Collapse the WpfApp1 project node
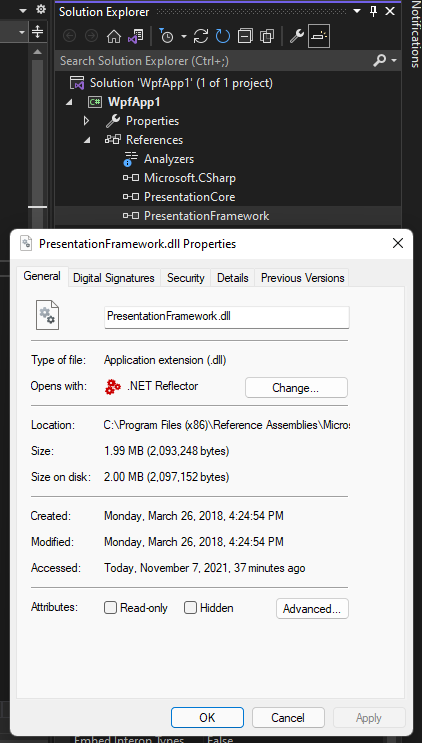The width and height of the screenshot is (422, 743). tap(70, 102)
